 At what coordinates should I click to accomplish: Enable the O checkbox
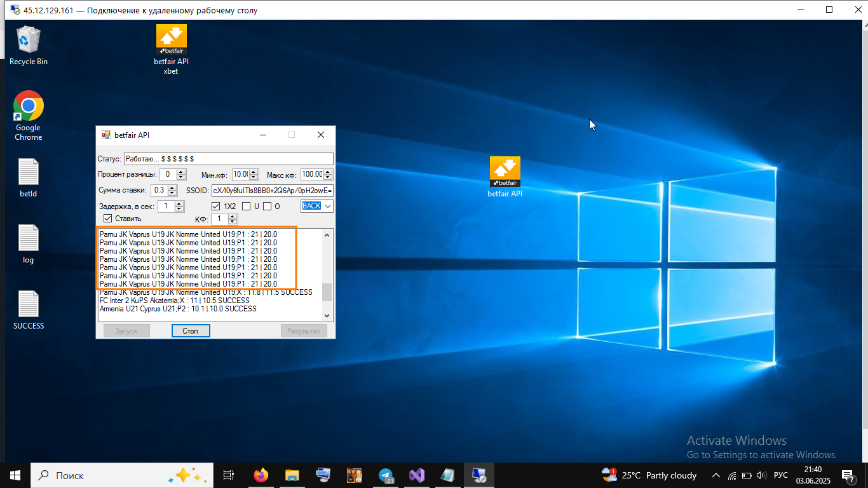[x=268, y=206]
